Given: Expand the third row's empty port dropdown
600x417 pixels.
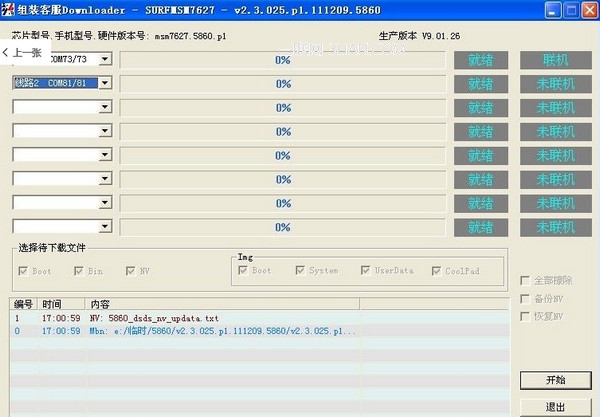Looking at the screenshot, I should (x=105, y=107).
